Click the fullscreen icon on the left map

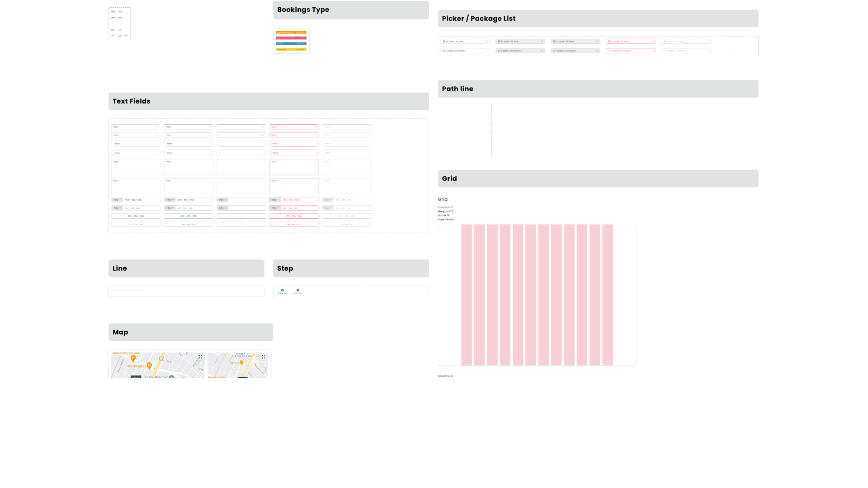pos(200,357)
